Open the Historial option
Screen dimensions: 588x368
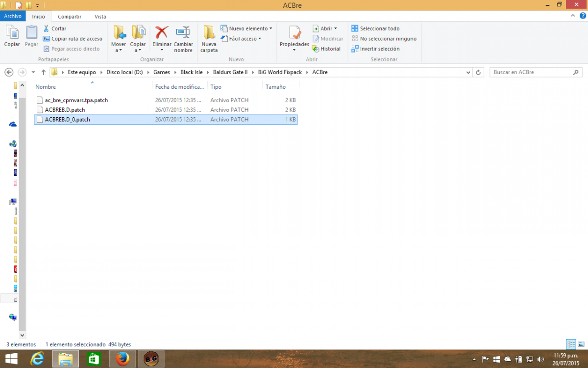[x=326, y=49]
